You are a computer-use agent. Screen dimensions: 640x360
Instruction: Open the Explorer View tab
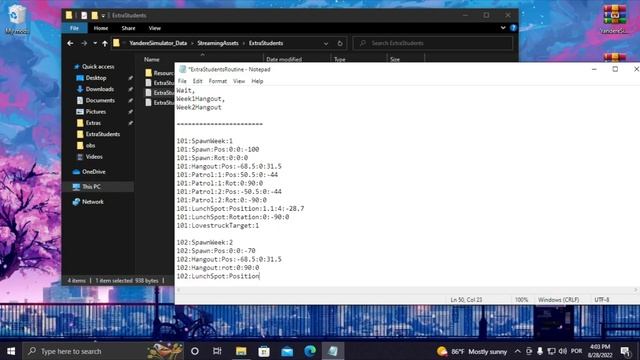point(155,28)
